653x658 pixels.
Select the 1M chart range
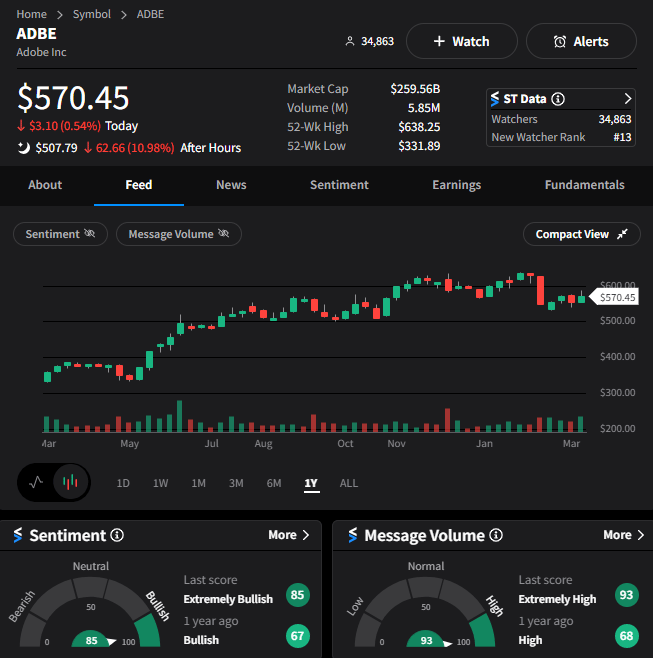coord(199,483)
